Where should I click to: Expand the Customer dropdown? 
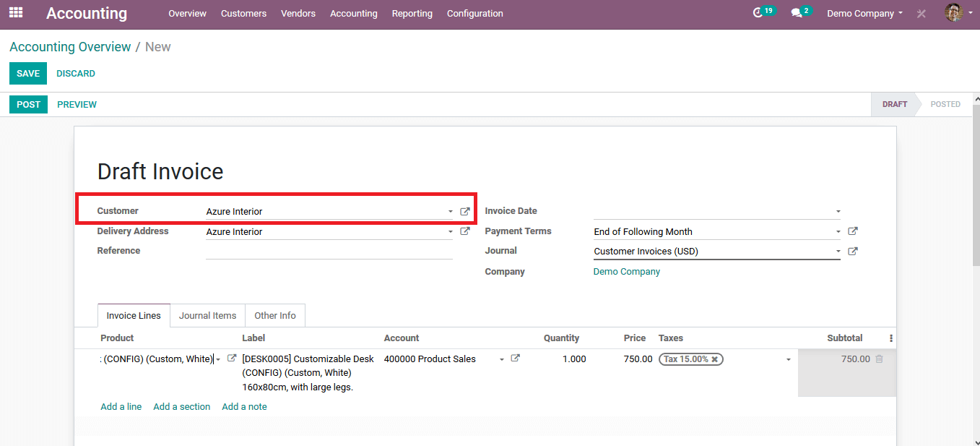[x=451, y=212]
